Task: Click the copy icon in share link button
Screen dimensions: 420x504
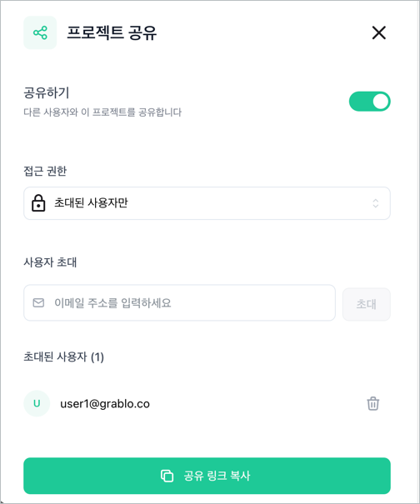Action: click(x=167, y=476)
